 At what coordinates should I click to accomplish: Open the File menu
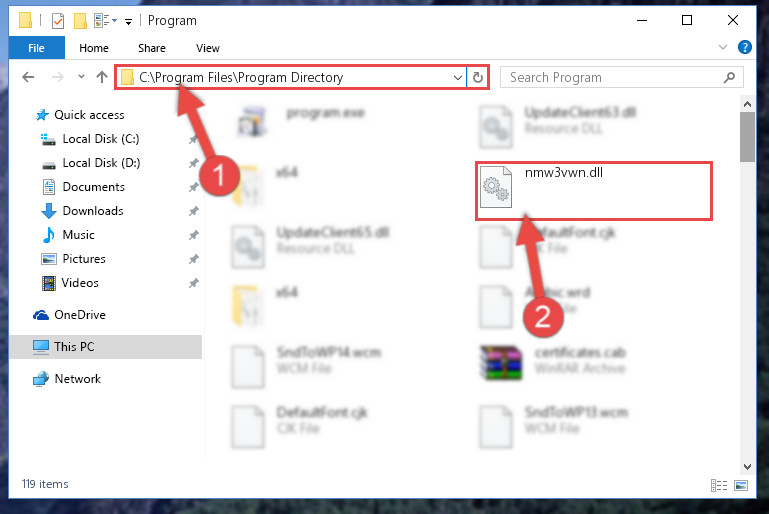36,48
